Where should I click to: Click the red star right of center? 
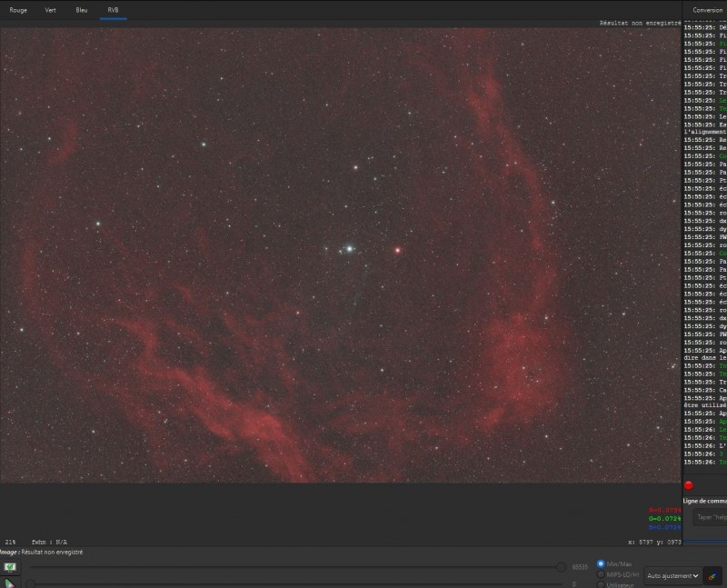397,251
